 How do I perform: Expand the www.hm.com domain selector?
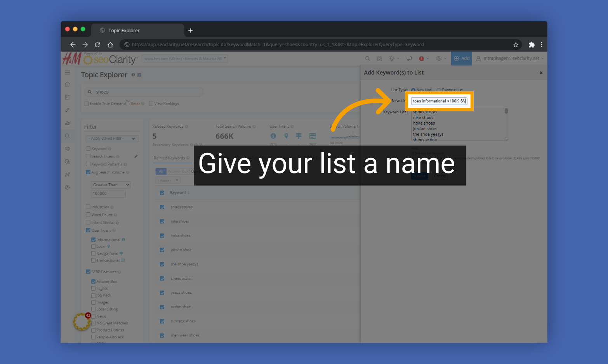click(224, 58)
